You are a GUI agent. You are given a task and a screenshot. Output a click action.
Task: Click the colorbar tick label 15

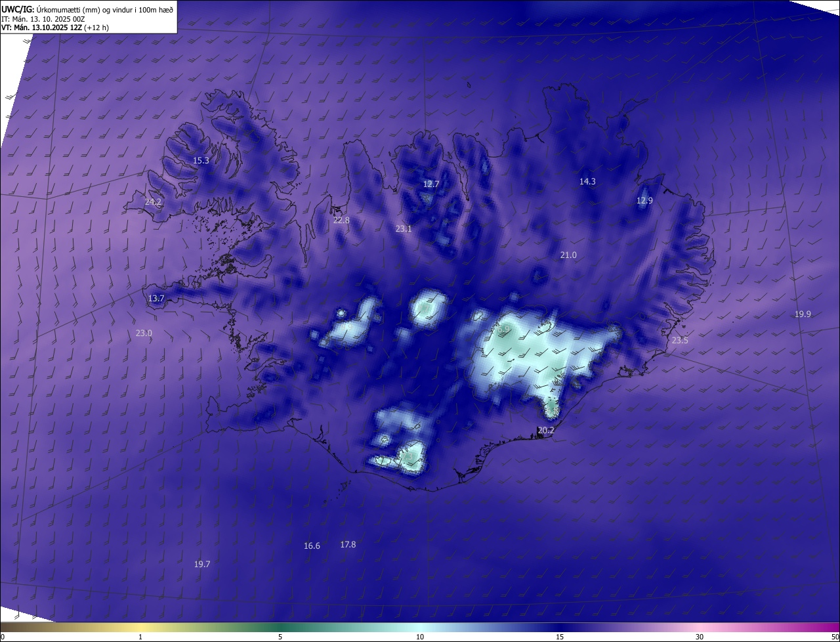pyautogui.click(x=560, y=637)
